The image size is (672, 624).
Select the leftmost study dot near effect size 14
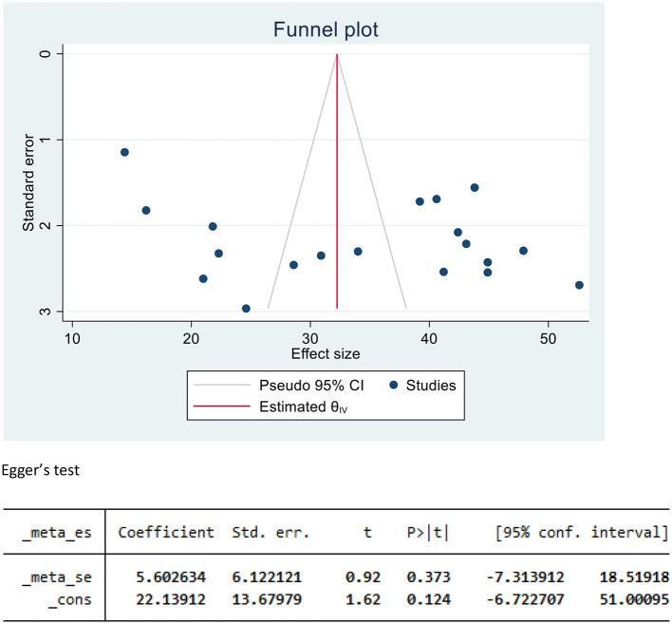click(x=124, y=152)
